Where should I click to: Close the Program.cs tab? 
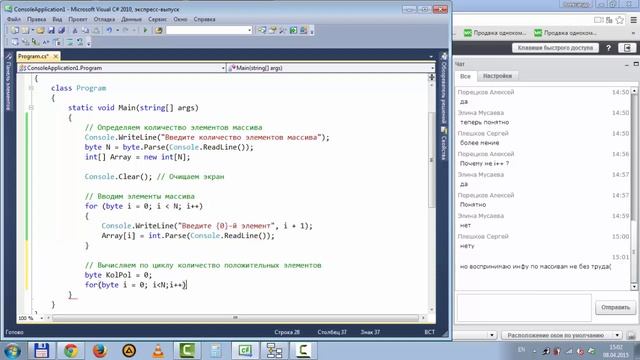[x=56, y=56]
